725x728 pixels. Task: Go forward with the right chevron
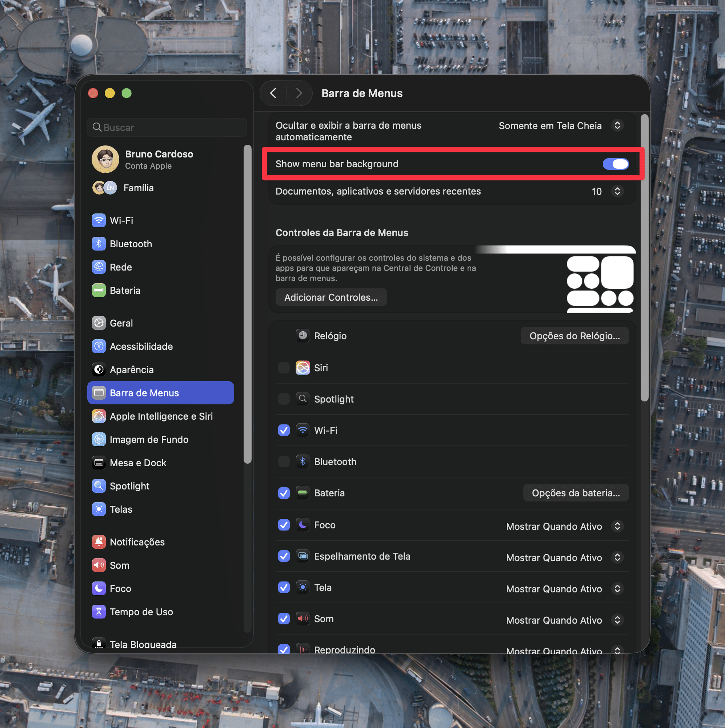299,93
